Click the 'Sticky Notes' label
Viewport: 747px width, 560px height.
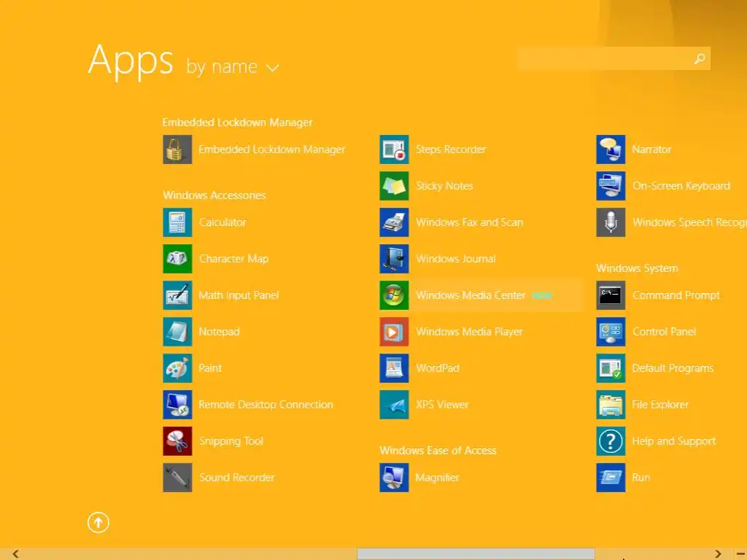pyautogui.click(x=444, y=186)
